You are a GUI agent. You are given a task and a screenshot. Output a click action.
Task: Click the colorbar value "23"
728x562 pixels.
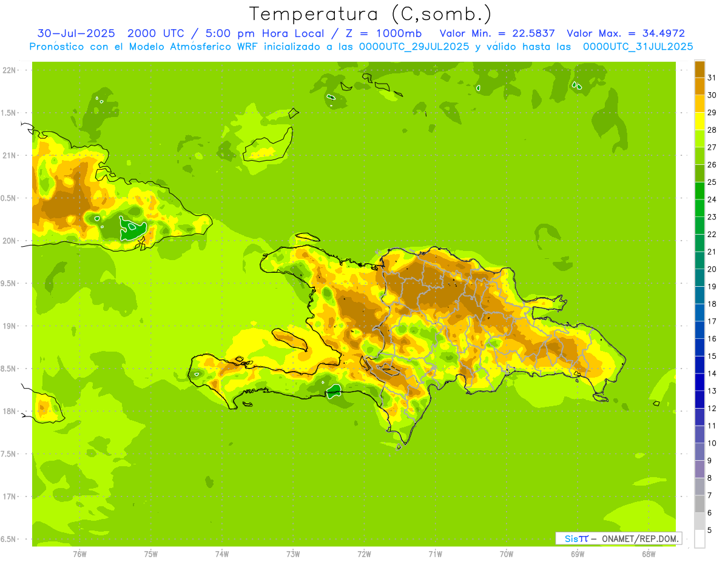[712, 217]
